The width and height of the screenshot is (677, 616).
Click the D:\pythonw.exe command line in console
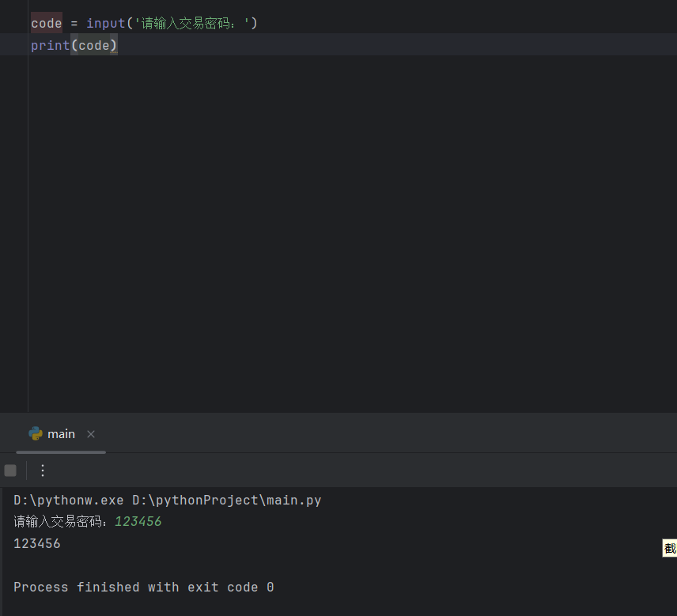[167, 500]
